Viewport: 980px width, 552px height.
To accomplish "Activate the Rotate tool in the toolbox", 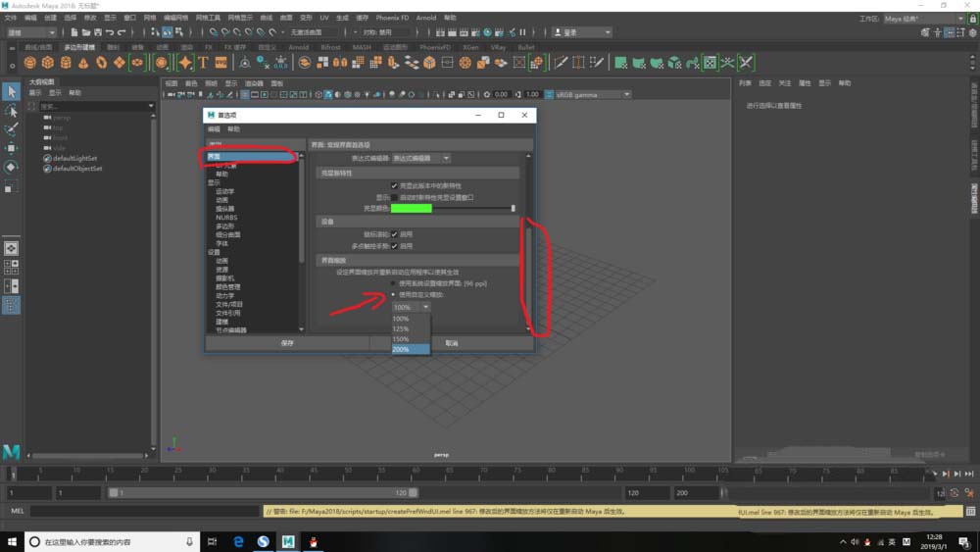I will point(11,167).
